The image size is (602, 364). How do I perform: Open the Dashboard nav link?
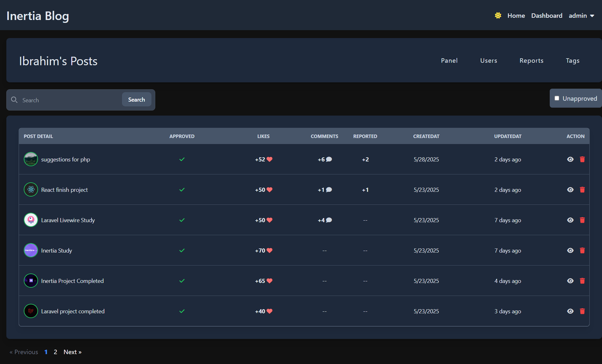pyautogui.click(x=547, y=15)
